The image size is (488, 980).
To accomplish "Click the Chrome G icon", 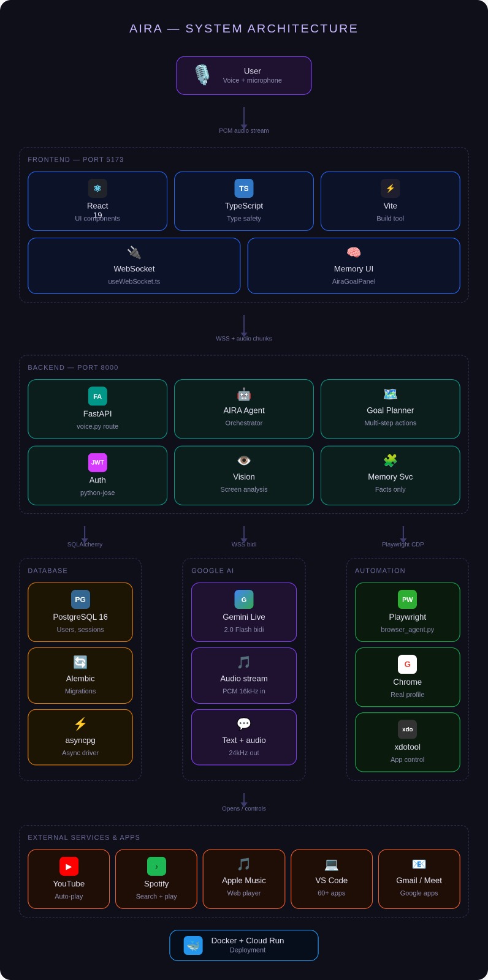I will pyautogui.click(x=408, y=665).
